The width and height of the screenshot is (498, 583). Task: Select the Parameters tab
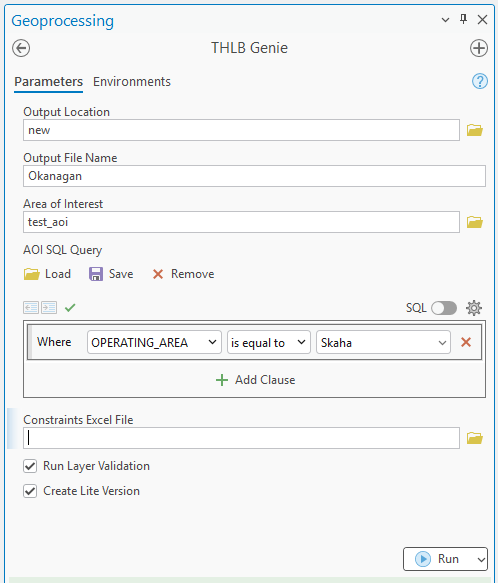[x=48, y=82]
